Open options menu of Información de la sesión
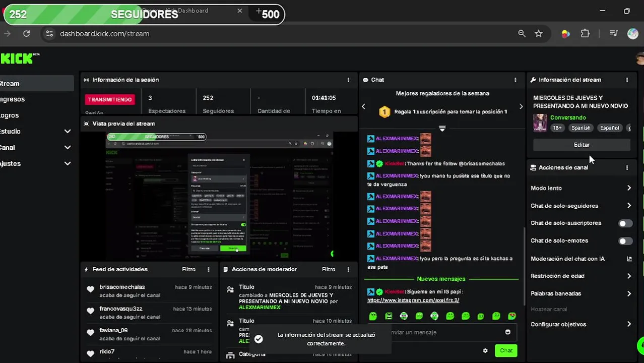 [348, 80]
